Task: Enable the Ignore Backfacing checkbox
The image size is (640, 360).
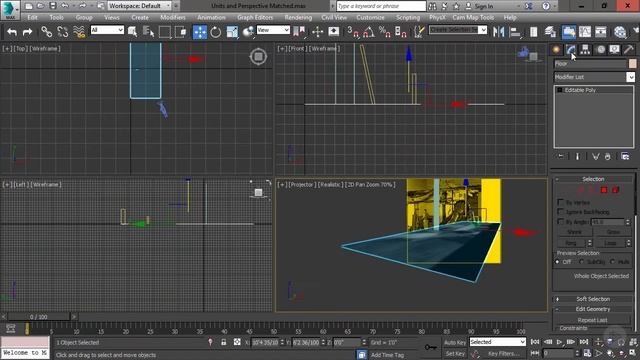Action: pos(560,211)
